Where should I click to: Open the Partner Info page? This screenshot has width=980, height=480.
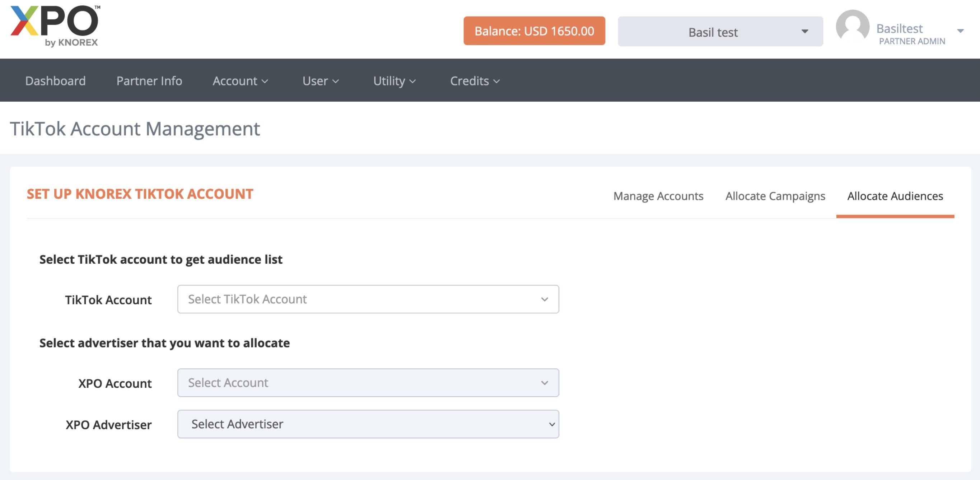149,81
